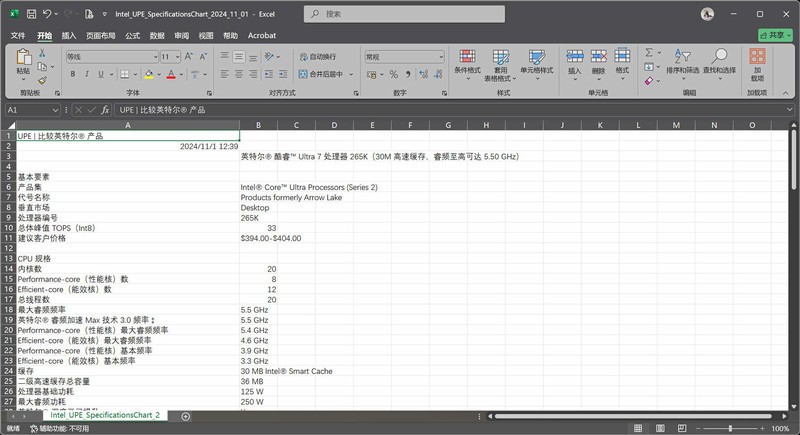Click the Copy icon in clipboard group
800x435 pixels.
(x=42, y=67)
